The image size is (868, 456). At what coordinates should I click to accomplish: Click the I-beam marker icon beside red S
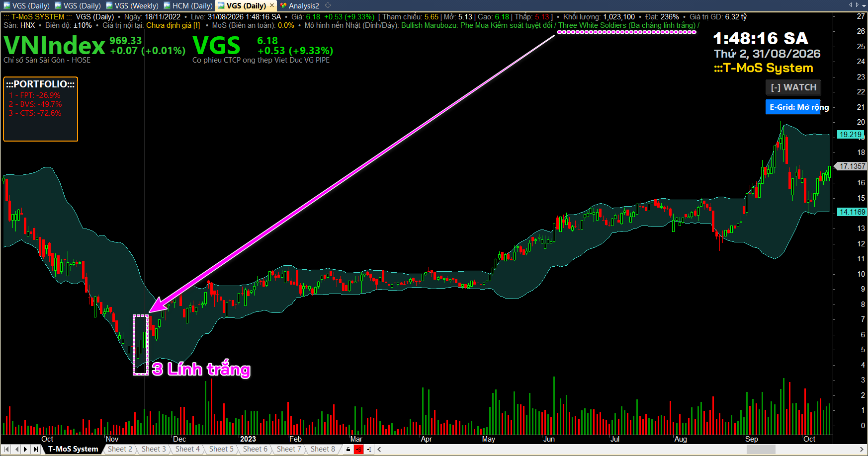coord(369,449)
